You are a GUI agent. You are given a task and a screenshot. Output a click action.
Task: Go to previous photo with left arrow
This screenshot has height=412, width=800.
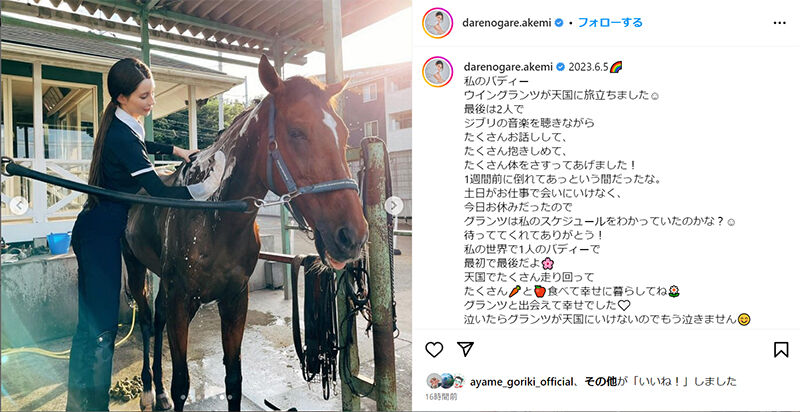tap(19, 205)
